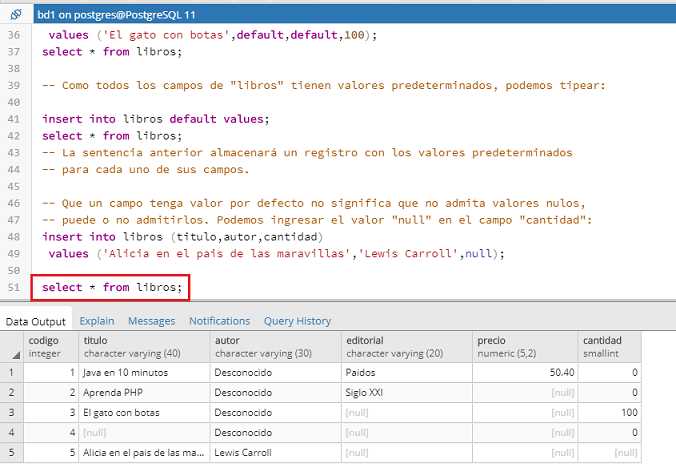Select result row number 2
Screen dimensions: 676x476
[12, 392]
